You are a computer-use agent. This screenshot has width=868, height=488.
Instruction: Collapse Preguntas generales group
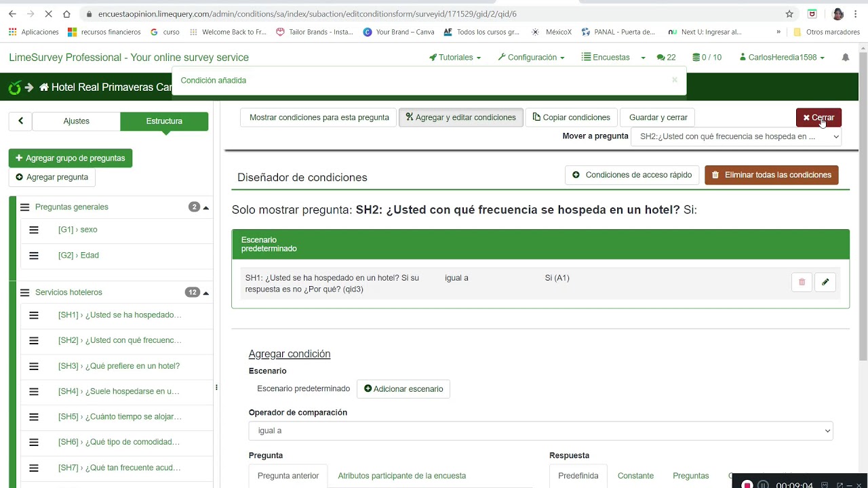(206, 207)
